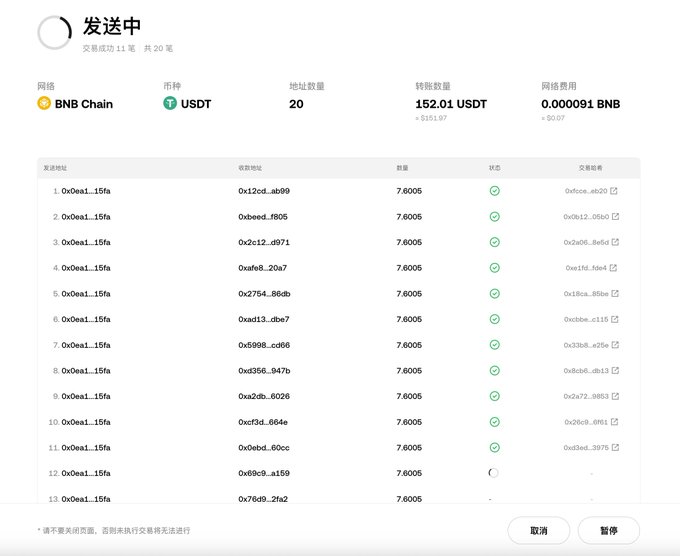Select recipient address 0x5998...cd66

pos(264,345)
